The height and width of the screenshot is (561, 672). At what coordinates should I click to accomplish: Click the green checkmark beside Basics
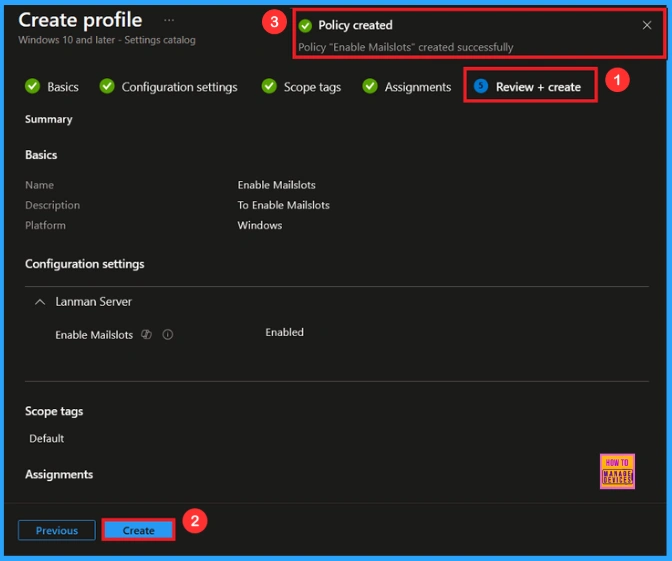pyautogui.click(x=32, y=87)
